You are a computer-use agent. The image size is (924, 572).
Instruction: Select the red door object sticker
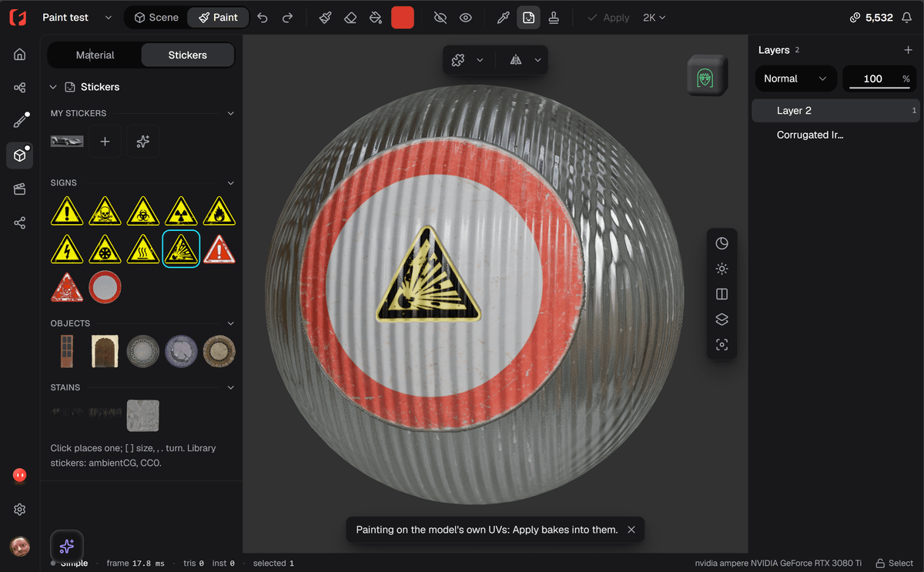pos(67,351)
